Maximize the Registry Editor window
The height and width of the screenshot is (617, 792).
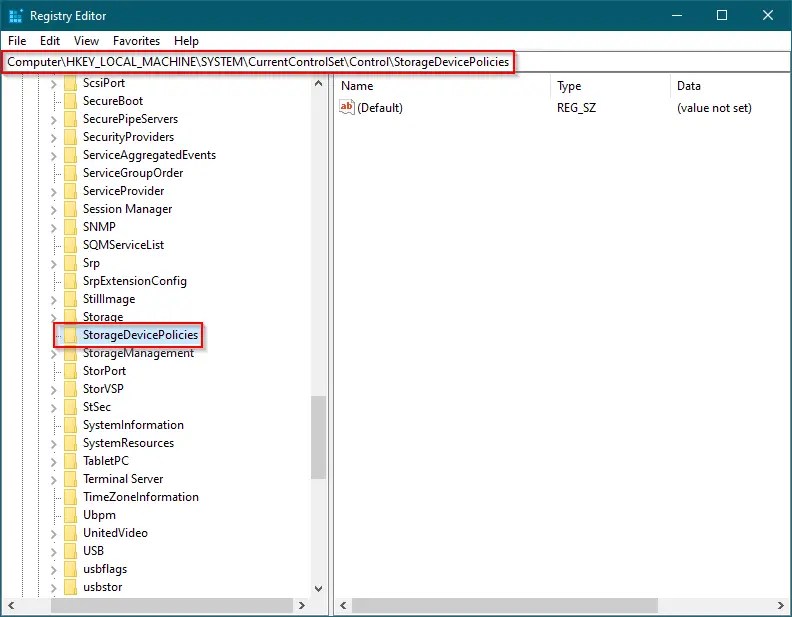(x=722, y=15)
